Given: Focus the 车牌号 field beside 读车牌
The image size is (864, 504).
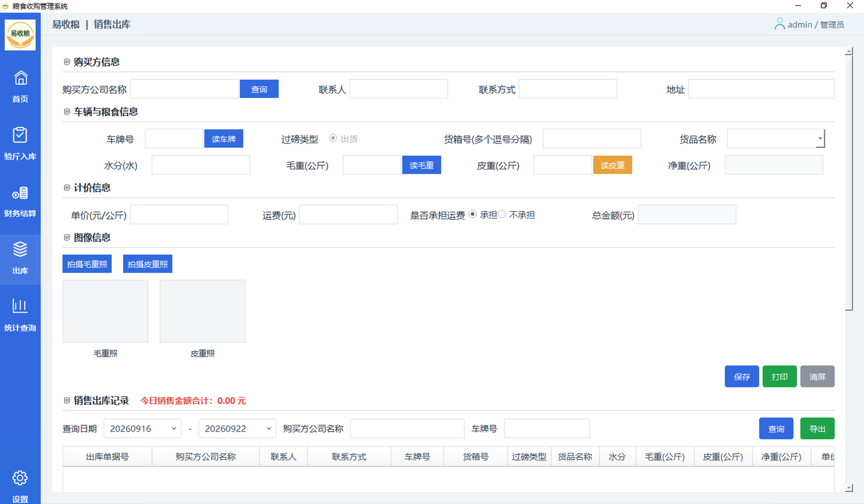Looking at the screenshot, I should (x=174, y=139).
